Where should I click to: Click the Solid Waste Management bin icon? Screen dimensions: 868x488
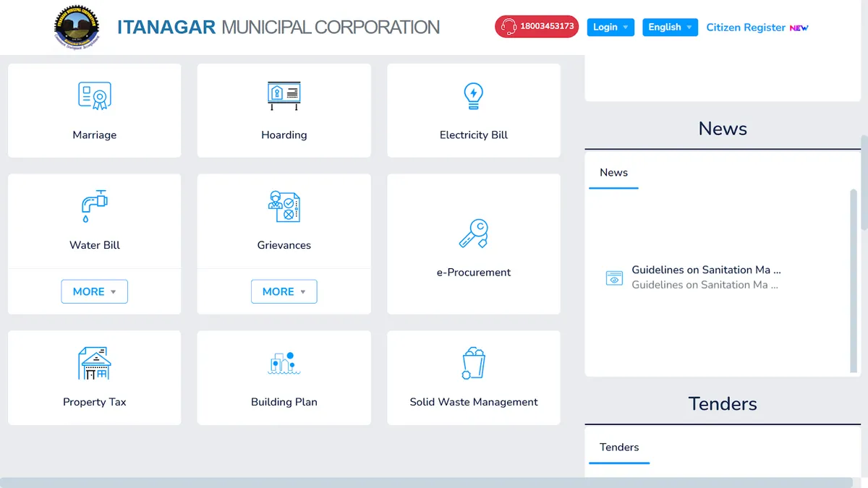pos(473,363)
